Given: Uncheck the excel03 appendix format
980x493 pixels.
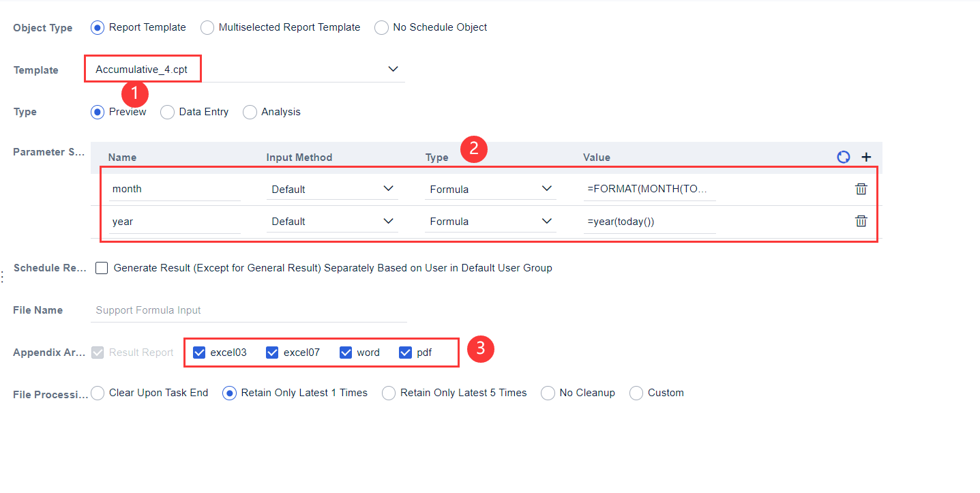Looking at the screenshot, I should (x=199, y=352).
